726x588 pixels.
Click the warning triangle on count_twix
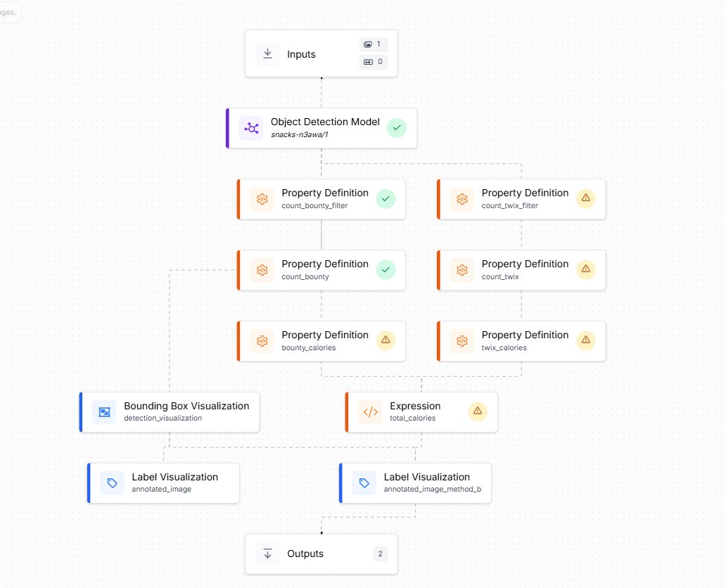[x=586, y=269]
